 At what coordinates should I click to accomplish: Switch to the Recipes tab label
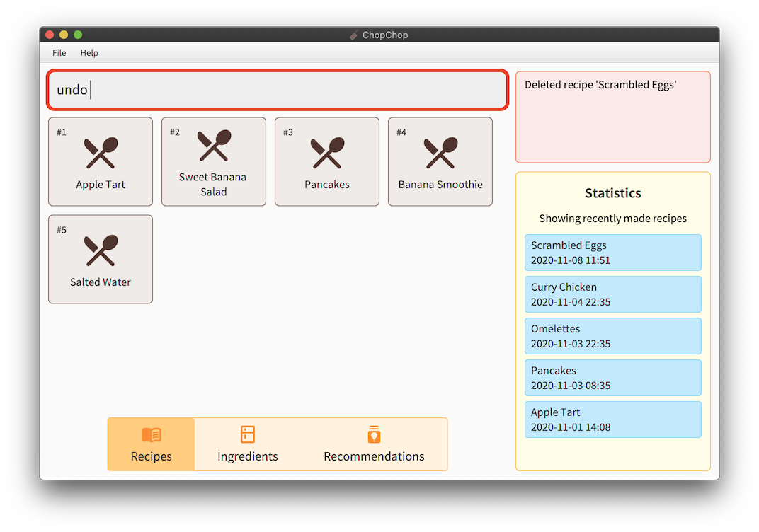(x=151, y=456)
